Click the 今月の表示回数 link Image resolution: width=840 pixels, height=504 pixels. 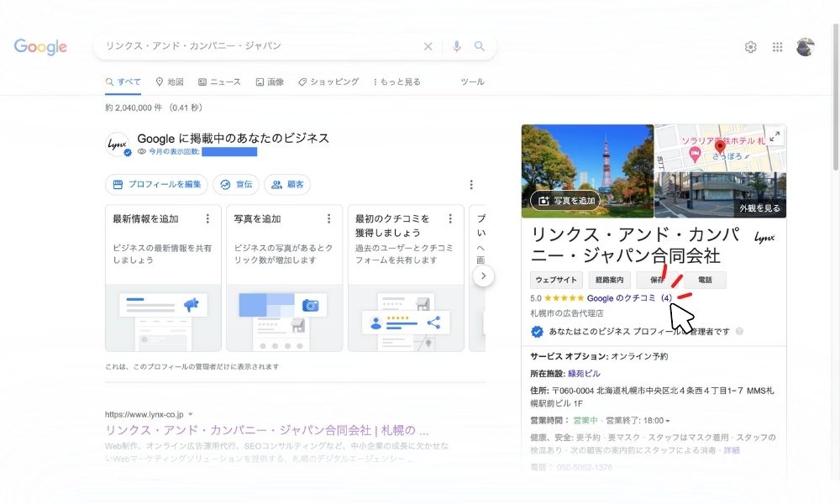point(174,152)
